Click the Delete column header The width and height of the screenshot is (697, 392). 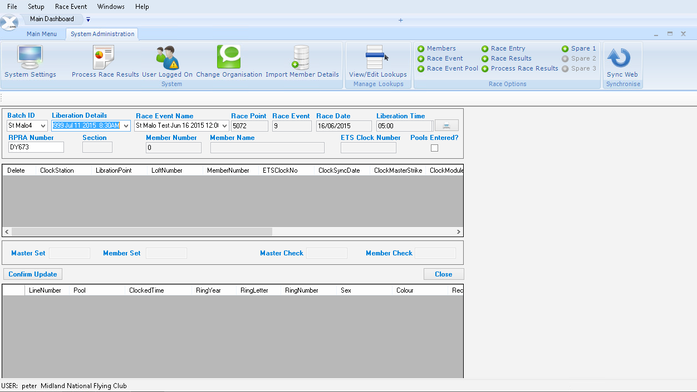pyautogui.click(x=20, y=170)
